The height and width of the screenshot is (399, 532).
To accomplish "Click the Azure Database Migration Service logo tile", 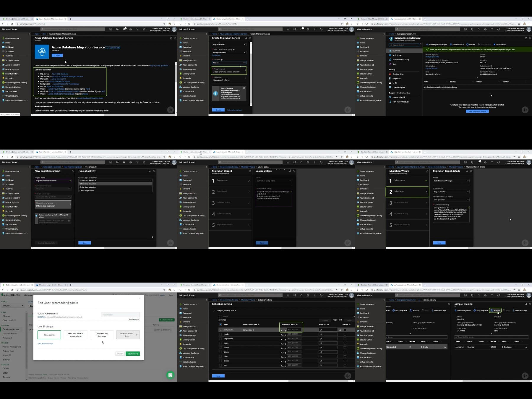I will click(x=42, y=52).
